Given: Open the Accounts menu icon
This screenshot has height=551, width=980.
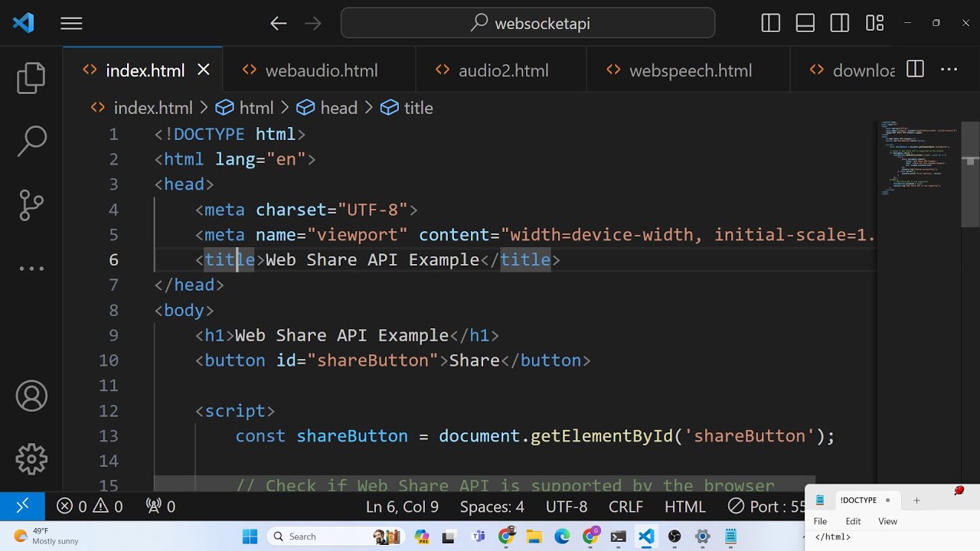Looking at the screenshot, I should click(31, 396).
